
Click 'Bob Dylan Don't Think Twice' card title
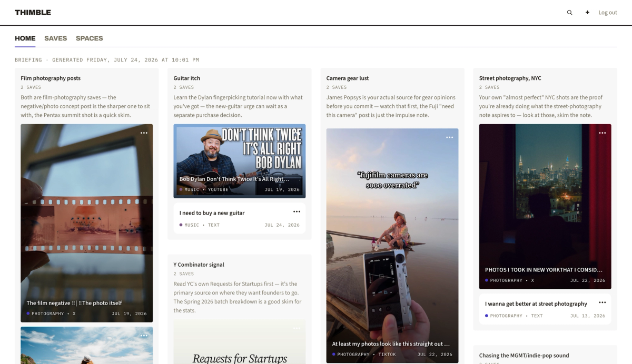234,179
